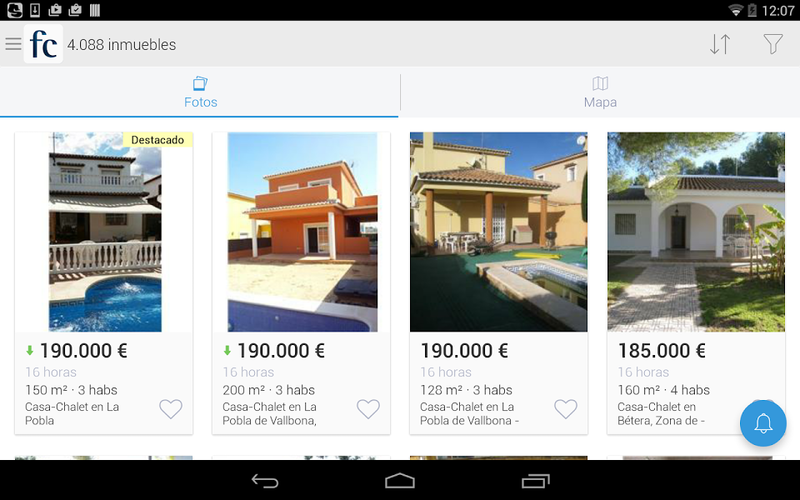The height and width of the screenshot is (500, 800).
Task: Favorite the 200 m² orange chalet listing
Action: pyautogui.click(x=368, y=409)
